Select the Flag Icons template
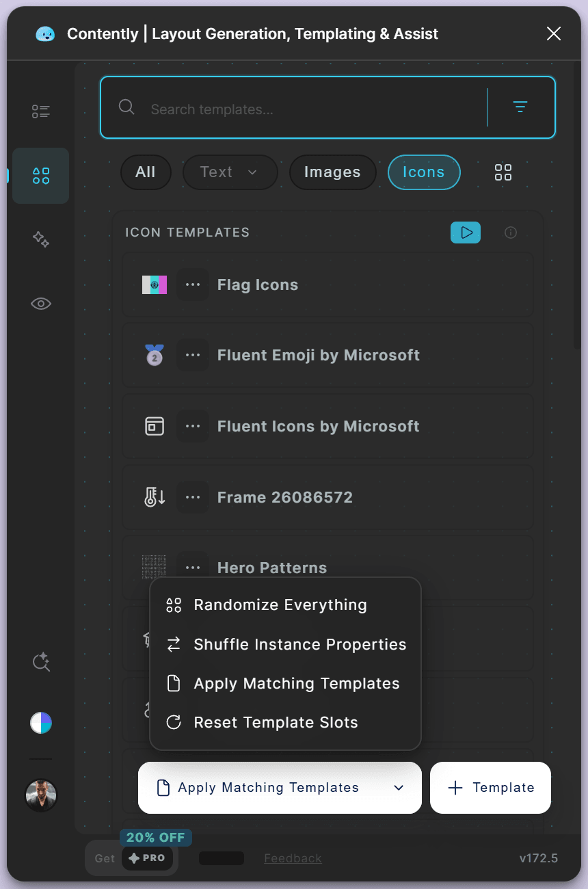 tap(328, 284)
